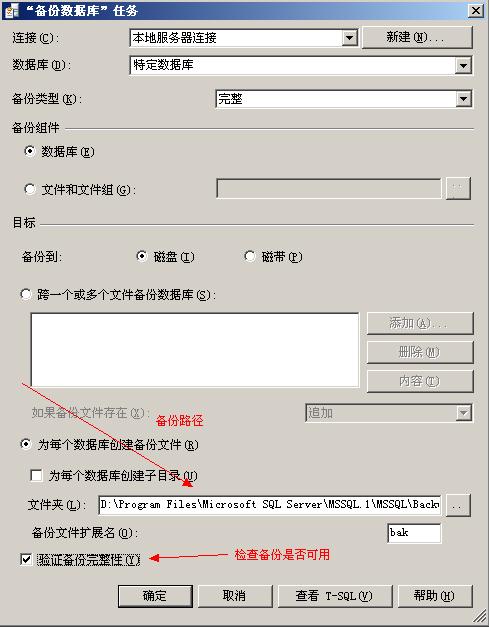Click the 文件夹 path input field
The height and width of the screenshot is (627, 489).
(x=270, y=505)
